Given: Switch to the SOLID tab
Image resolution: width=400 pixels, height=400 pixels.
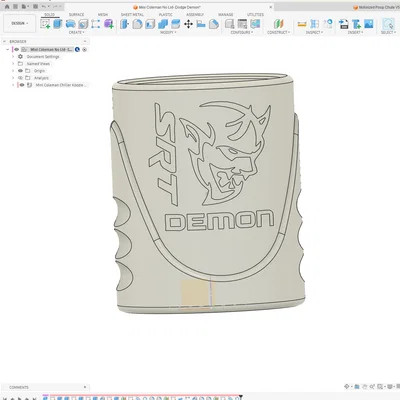Looking at the screenshot, I should (x=50, y=15).
